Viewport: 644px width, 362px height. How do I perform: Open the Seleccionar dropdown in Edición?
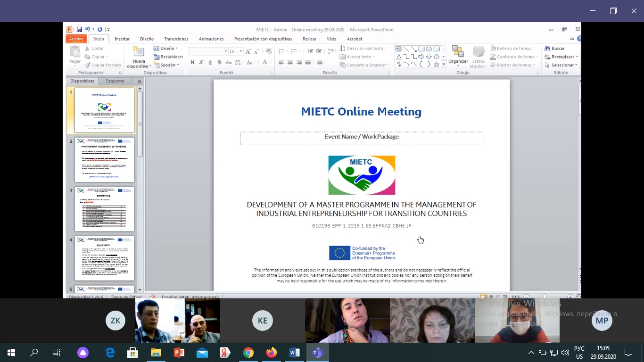[564, 65]
